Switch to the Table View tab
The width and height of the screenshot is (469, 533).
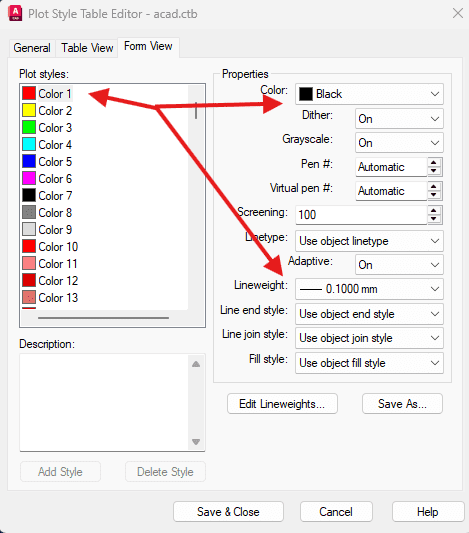(87, 48)
